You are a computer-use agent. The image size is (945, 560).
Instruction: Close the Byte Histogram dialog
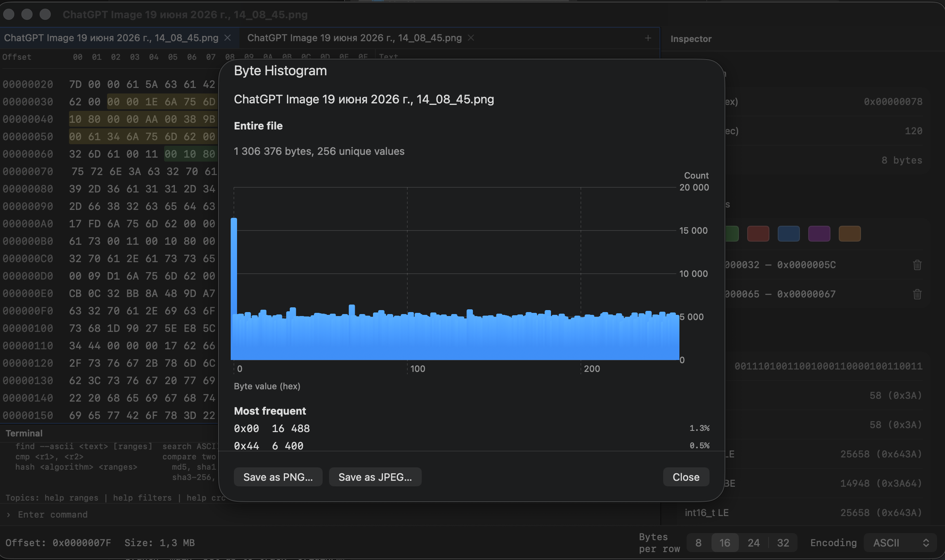[686, 477]
